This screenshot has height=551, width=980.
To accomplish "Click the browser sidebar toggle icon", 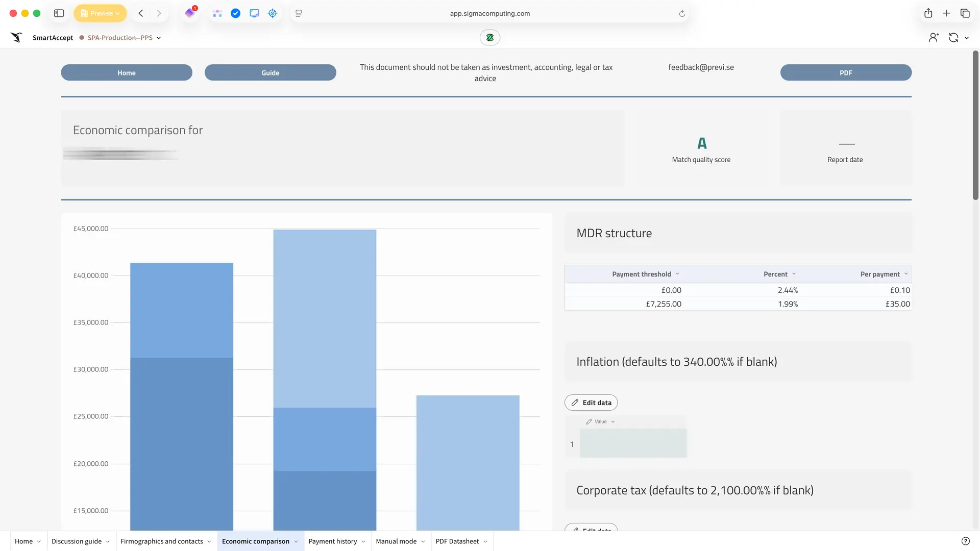I will click(x=59, y=13).
